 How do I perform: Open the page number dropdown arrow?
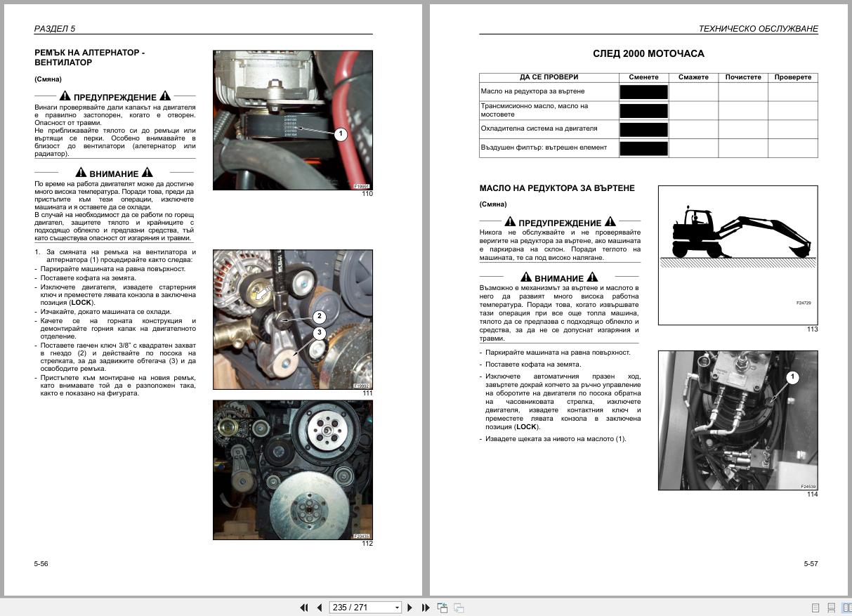pyautogui.click(x=397, y=608)
